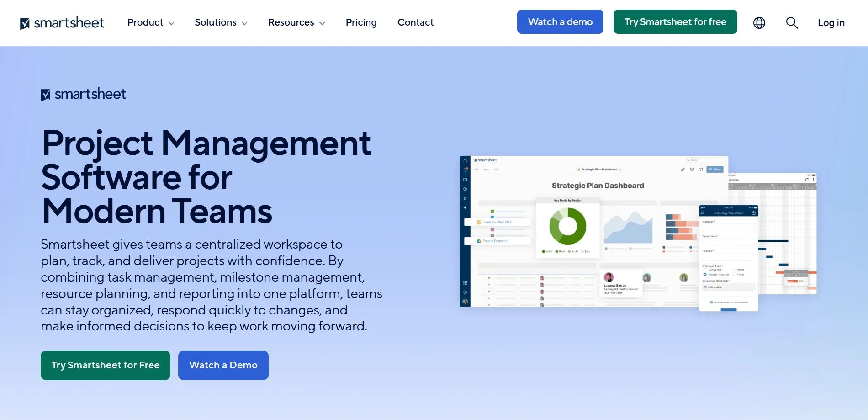Open notifications via the bell icon in sidebar

tap(465, 170)
